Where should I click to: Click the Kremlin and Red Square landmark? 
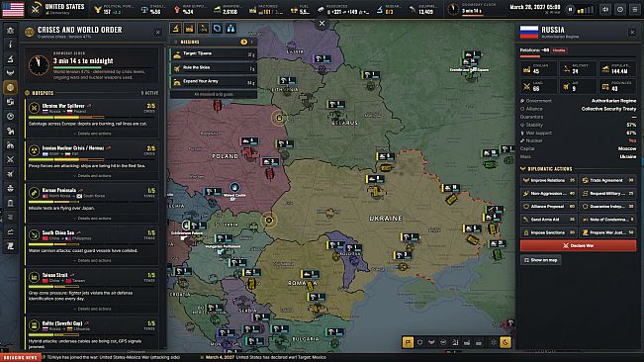pyautogui.click(x=469, y=70)
